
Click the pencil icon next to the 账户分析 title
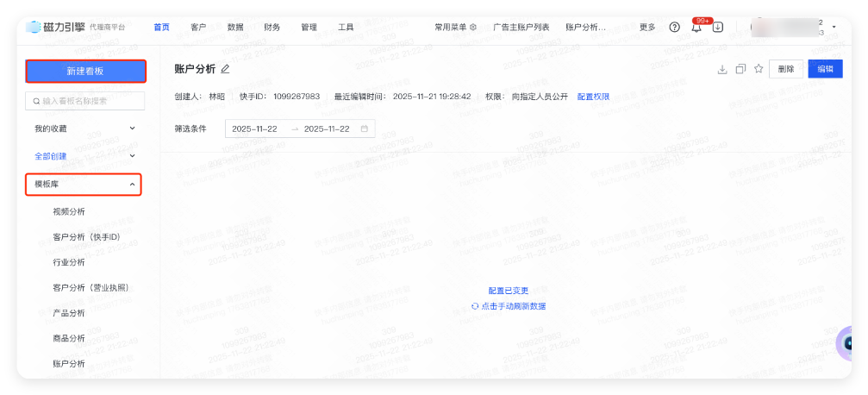[x=224, y=69]
